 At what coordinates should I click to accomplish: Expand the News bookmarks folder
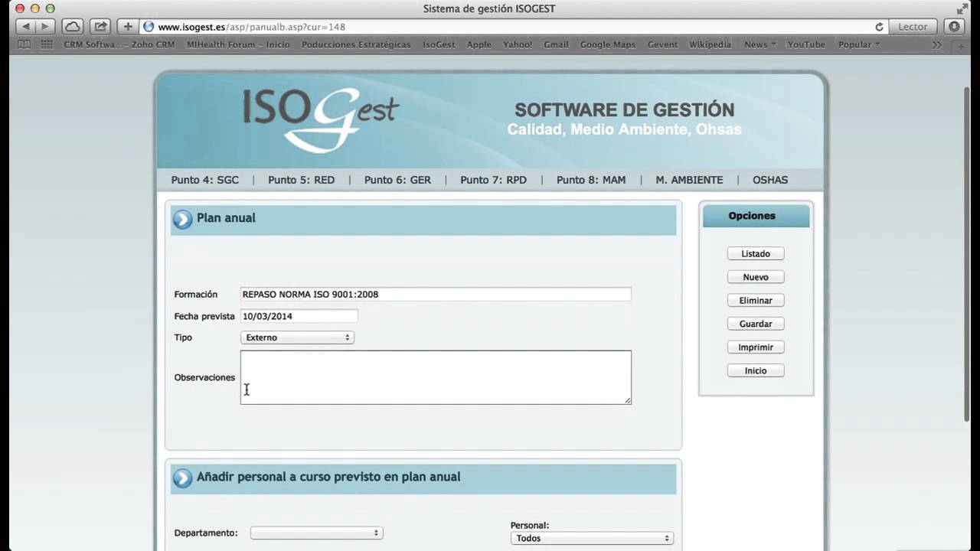760,44
